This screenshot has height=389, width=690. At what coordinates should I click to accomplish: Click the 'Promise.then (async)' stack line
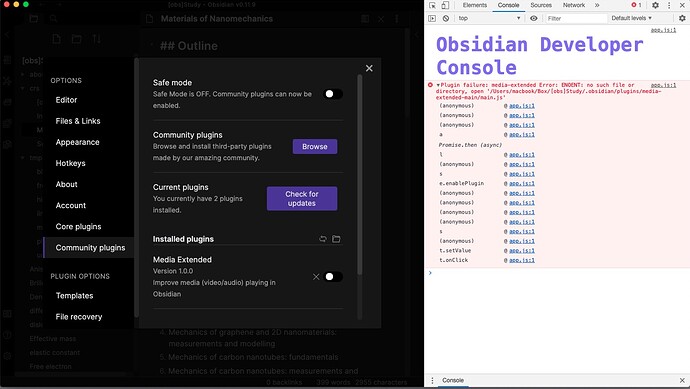tap(470, 145)
